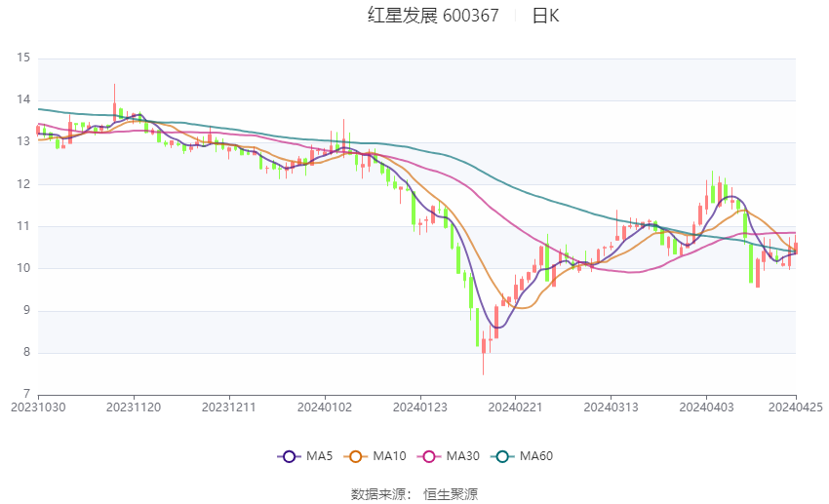
Task: Click the price axis value 14
Action: click(23, 99)
